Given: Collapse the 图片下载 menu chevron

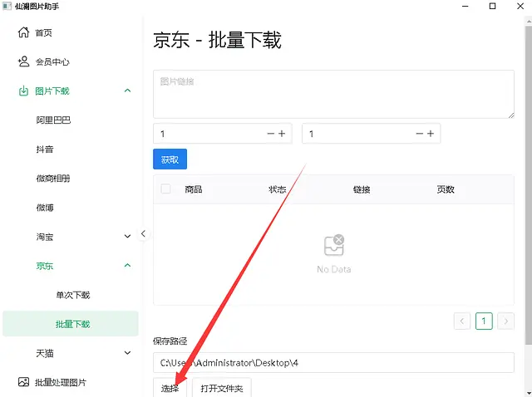Looking at the screenshot, I should (x=127, y=91).
